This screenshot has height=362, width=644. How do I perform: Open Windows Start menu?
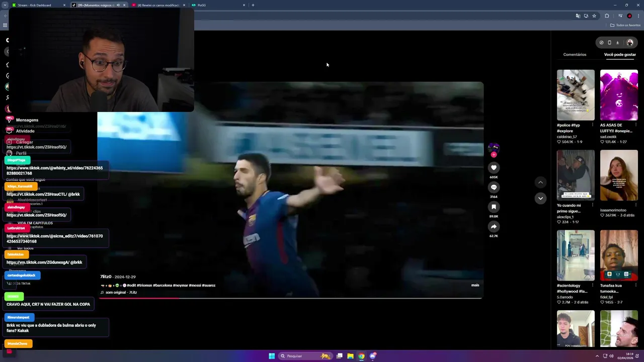[x=272, y=356]
